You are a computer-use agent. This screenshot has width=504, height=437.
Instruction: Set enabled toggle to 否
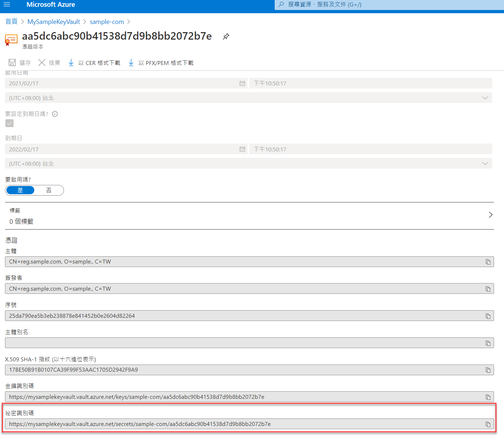tap(49, 190)
